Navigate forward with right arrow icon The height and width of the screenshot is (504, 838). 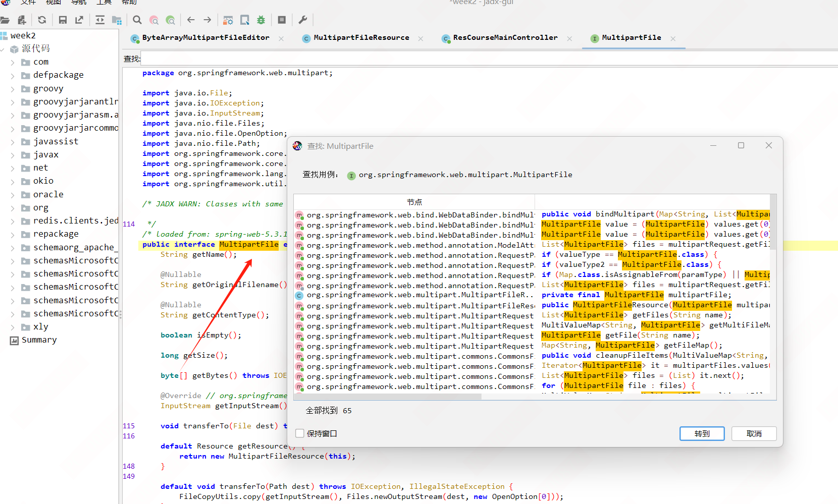(x=207, y=20)
